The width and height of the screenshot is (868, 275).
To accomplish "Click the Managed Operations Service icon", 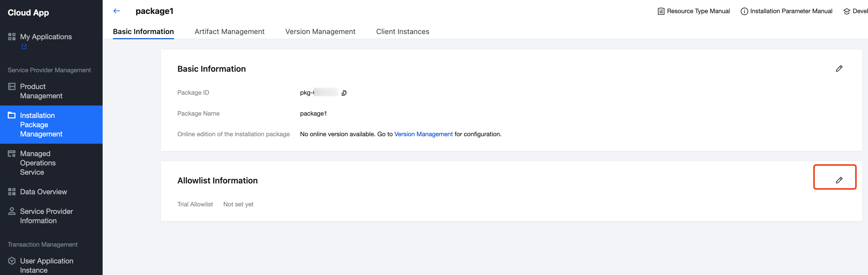I will coord(12,154).
